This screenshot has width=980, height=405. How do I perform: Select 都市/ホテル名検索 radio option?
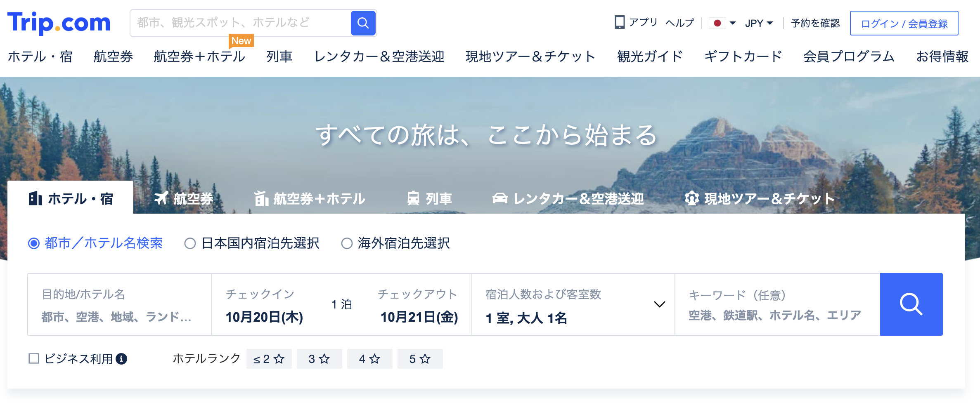click(95, 243)
